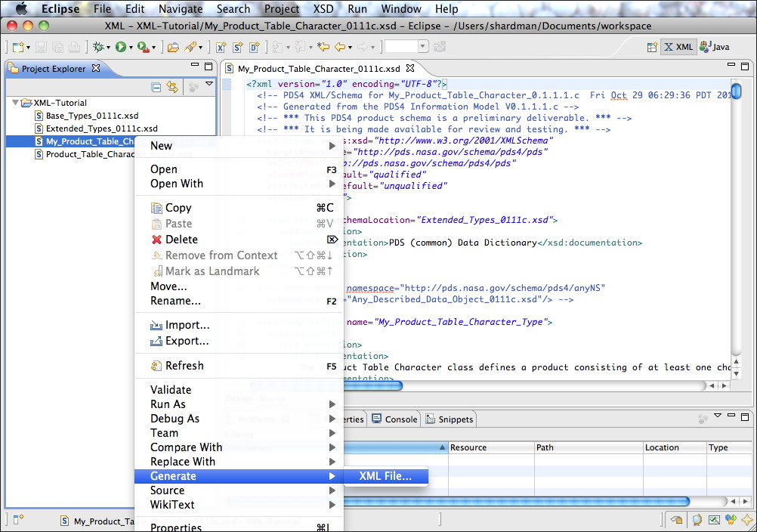757x532 pixels.
Task: Select Extended_Types_0111c.xsd in Project Explorer
Action: 101,128
